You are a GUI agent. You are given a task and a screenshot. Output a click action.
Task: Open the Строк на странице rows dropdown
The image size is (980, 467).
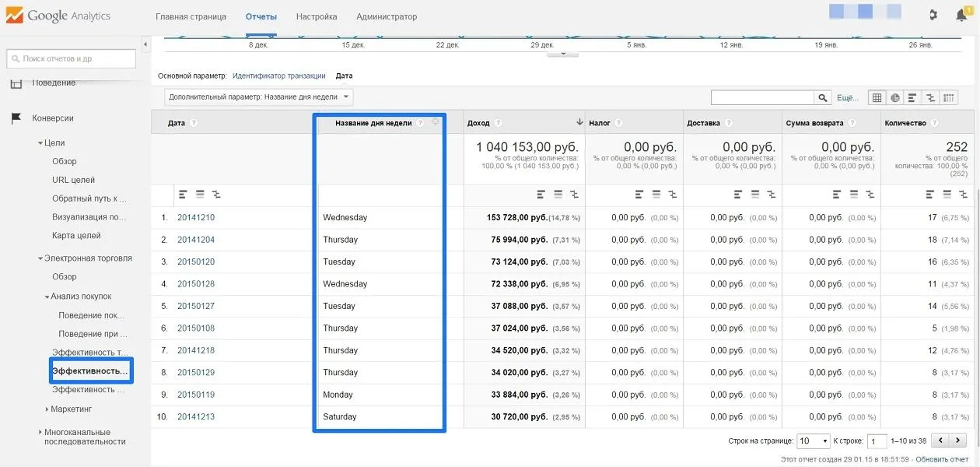[x=814, y=441]
